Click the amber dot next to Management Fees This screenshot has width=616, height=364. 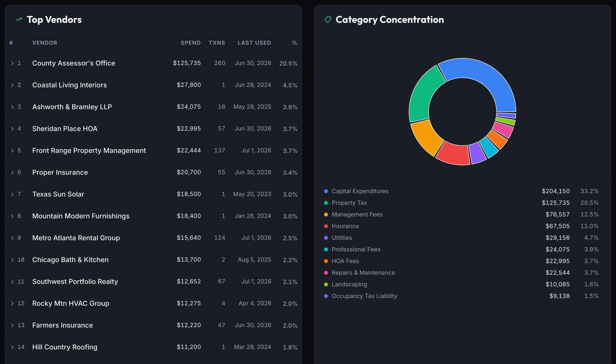click(326, 215)
